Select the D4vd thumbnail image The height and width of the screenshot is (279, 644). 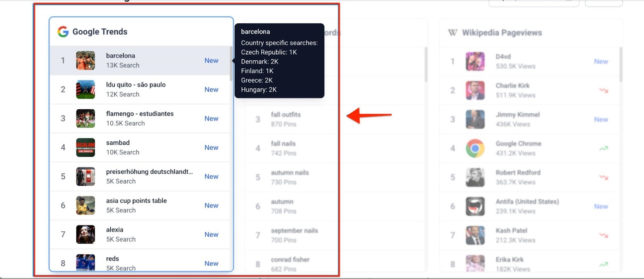coord(475,62)
